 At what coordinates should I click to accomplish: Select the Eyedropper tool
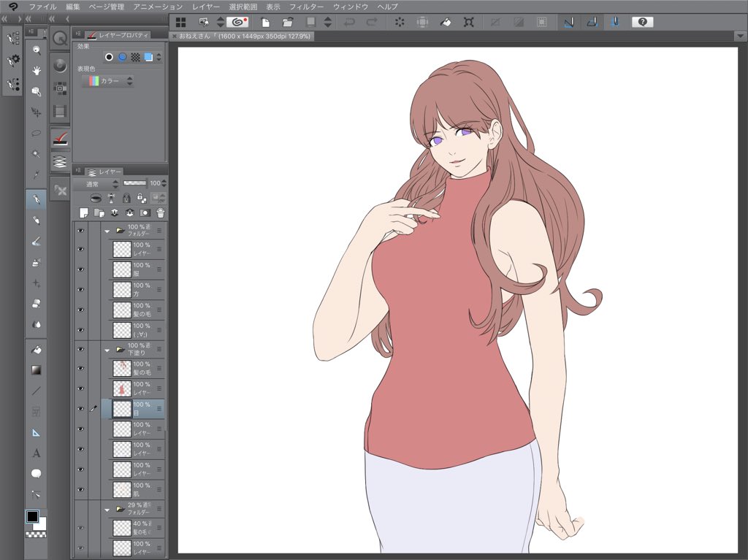point(37,175)
